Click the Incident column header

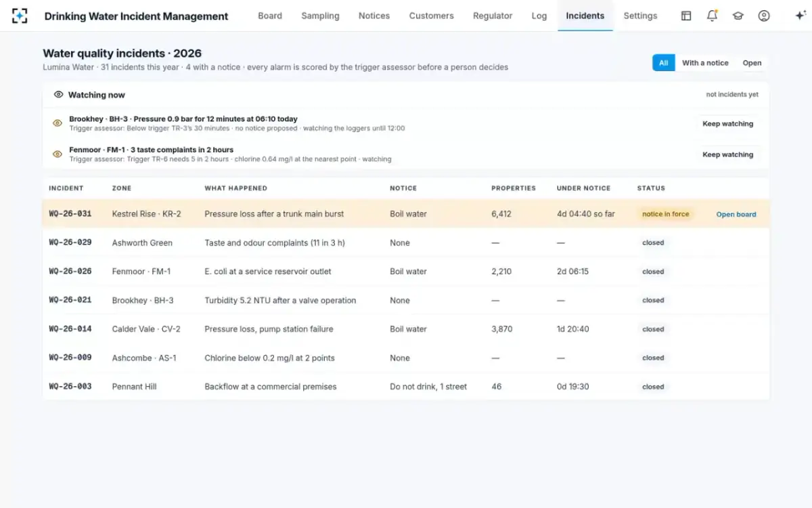tap(66, 188)
